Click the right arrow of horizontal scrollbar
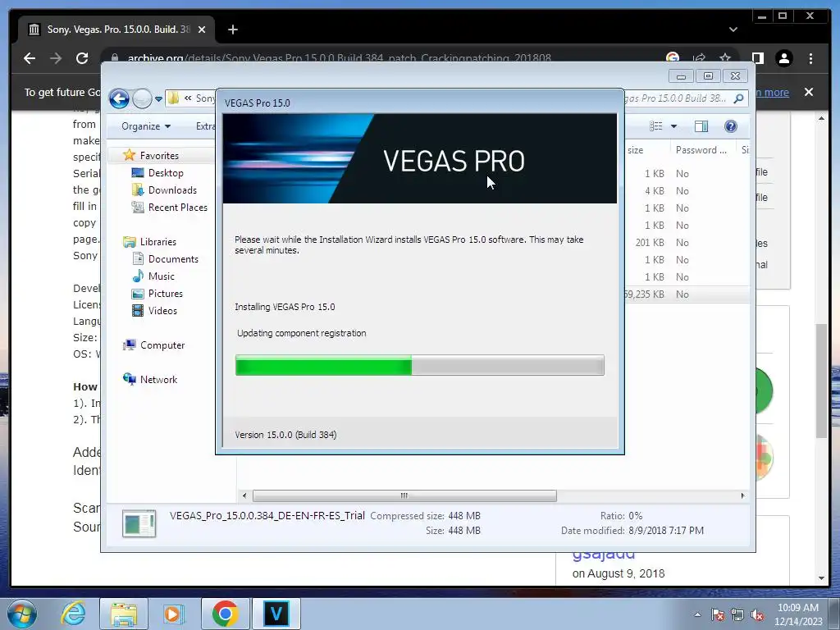Screen dimensions: 840x630 742,495
